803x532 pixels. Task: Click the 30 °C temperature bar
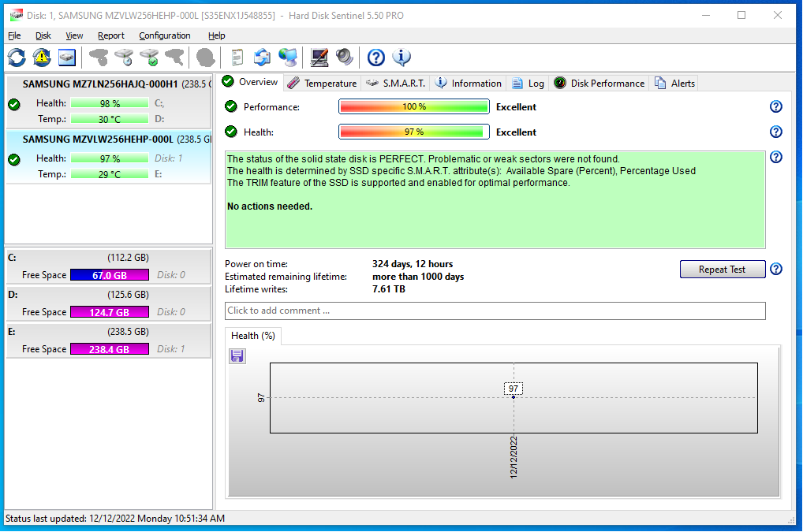coord(110,119)
